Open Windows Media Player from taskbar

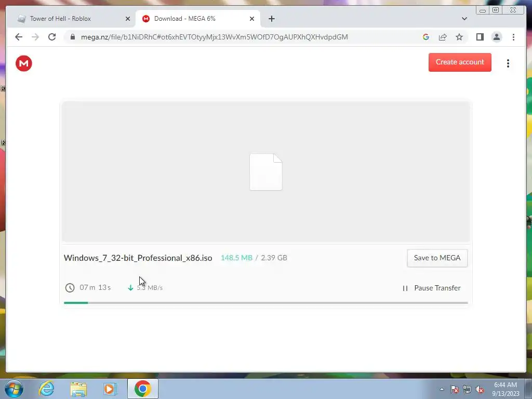point(110,389)
